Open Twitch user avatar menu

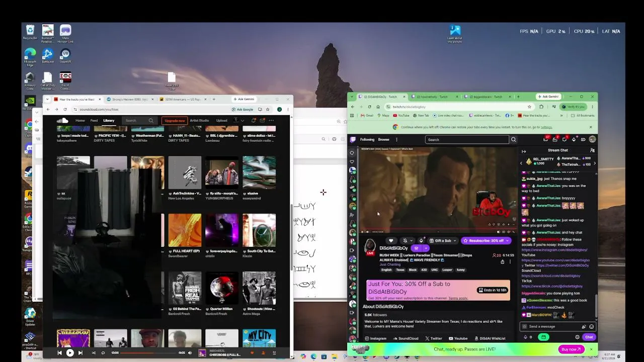[x=592, y=140]
